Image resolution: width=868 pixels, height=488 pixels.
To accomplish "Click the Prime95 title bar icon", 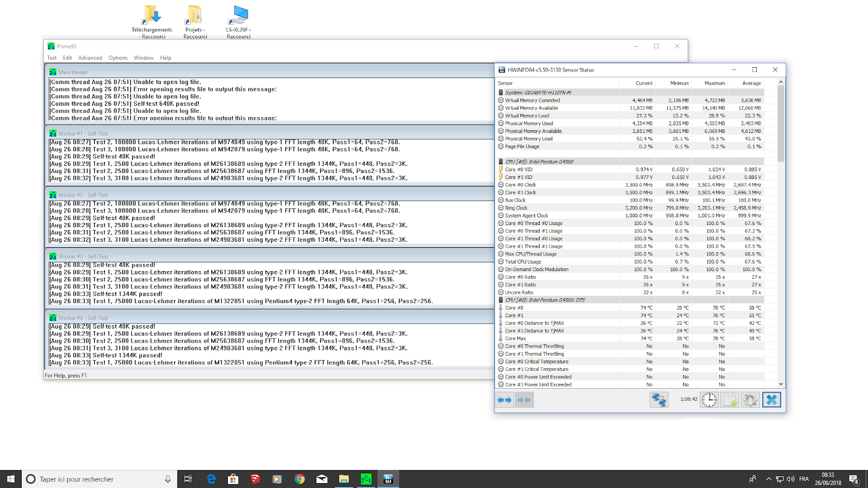I will [x=51, y=47].
